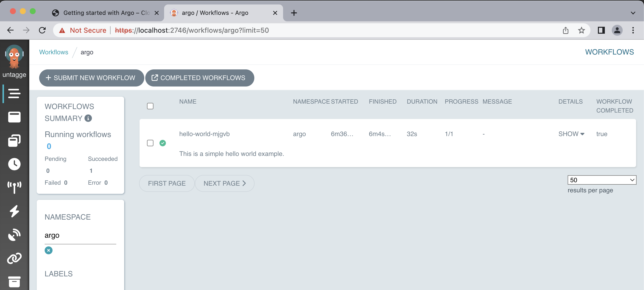The height and width of the screenshot is (290, 644).
Task: Open the Workflows breadcrumb link
Action: pos(54,52)
